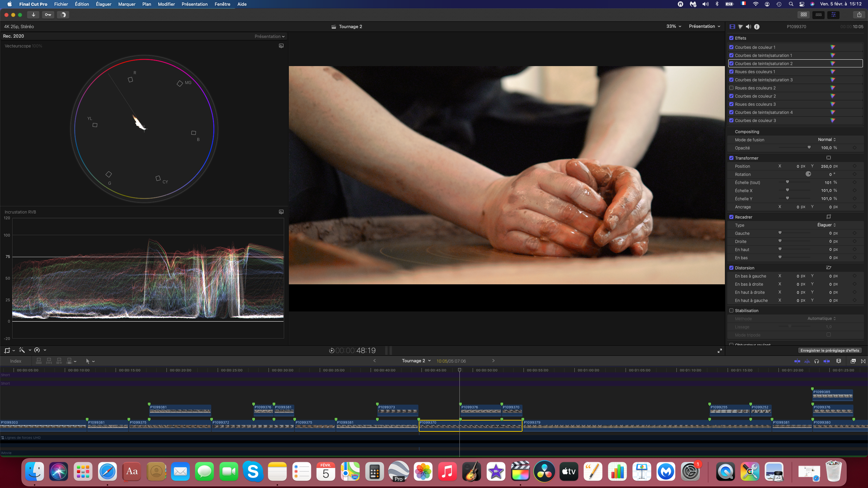Open the audio inspector speaker icon
Screen dimensions: 868x488
(x=748, y=26)
